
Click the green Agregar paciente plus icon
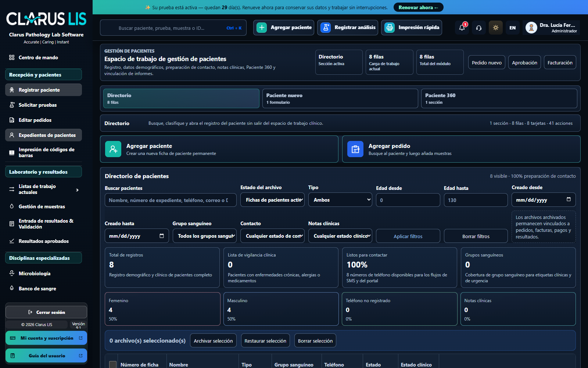[262, 28]
